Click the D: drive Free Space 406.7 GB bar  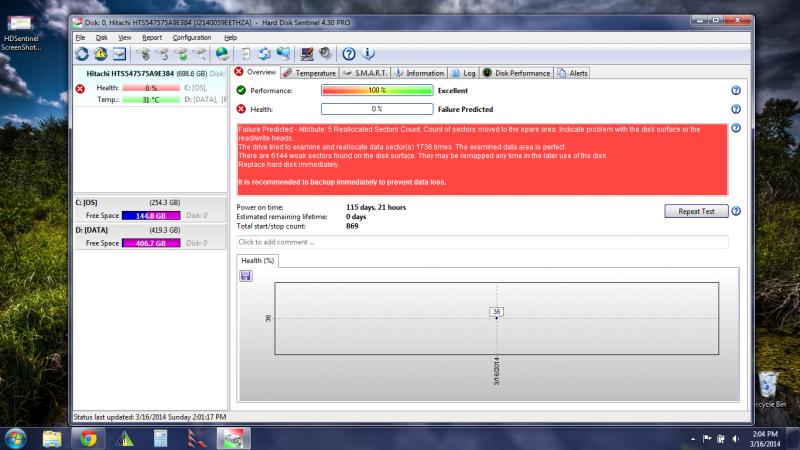tap(151, 243)
